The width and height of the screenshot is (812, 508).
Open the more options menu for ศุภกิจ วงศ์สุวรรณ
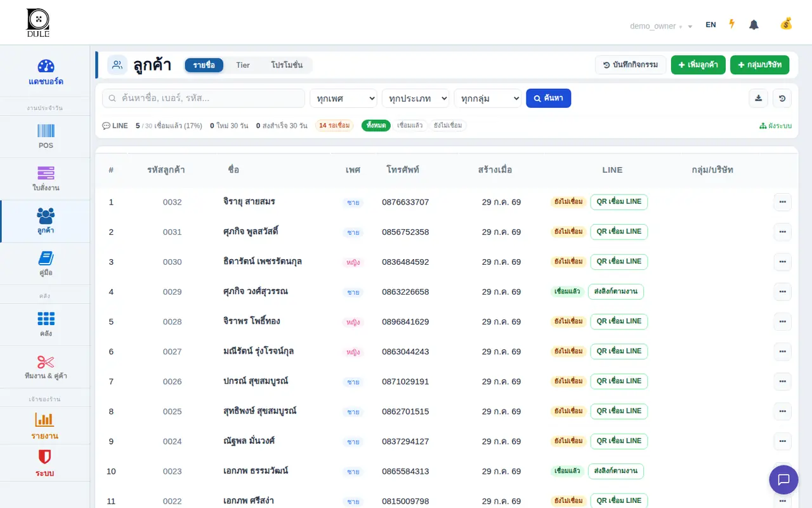782,291
